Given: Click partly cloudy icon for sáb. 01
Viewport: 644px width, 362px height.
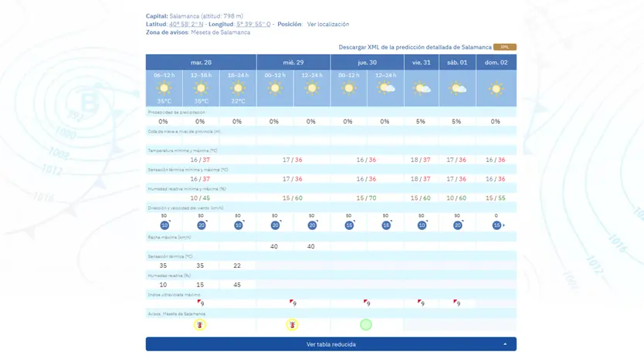Looking at the screenshot, I should click(x=457, y=89).
